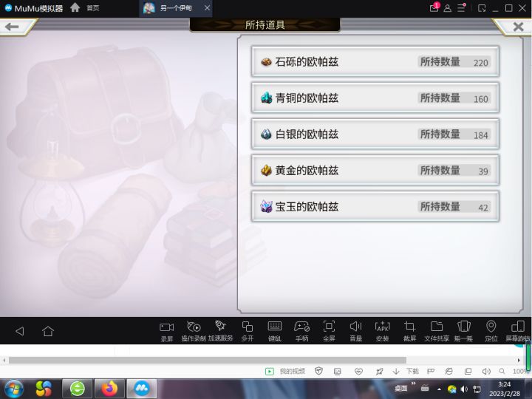Start screen recording (录屏)
Viewport: 532px width, 399px height.
click(x=166, y=331)
